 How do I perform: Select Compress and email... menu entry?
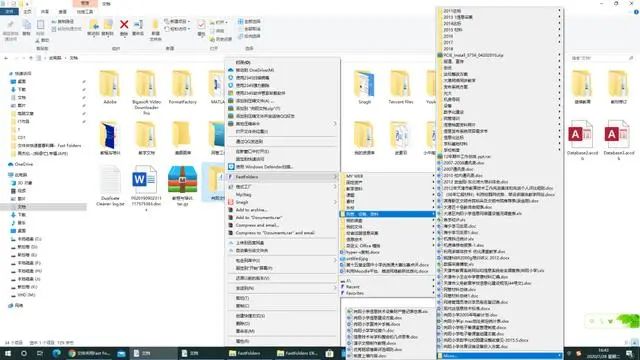[282, 225]
